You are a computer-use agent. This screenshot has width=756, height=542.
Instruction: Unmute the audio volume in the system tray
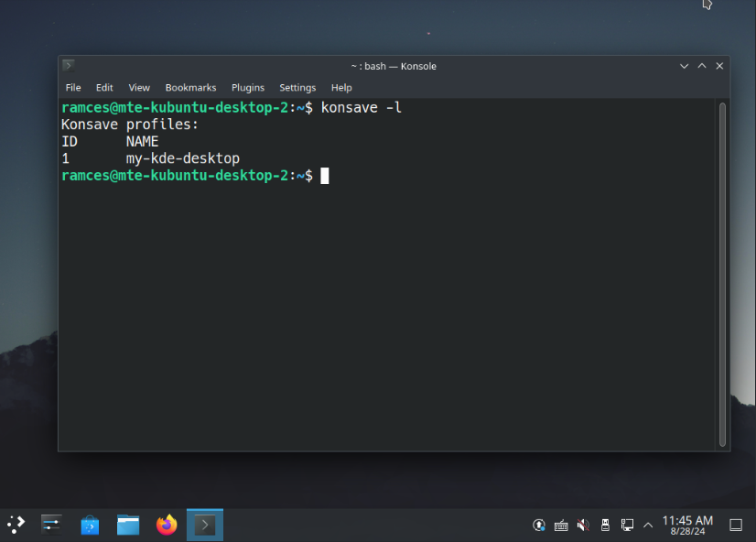[x=582, y=525]
